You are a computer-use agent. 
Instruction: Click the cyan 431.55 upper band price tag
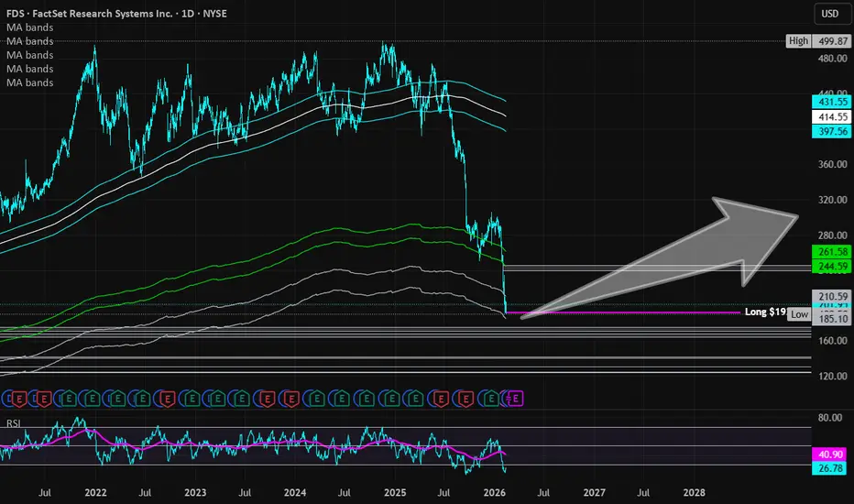(828, 103)
